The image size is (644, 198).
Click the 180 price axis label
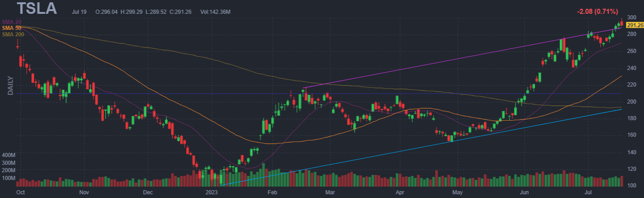tap(631, 118)
